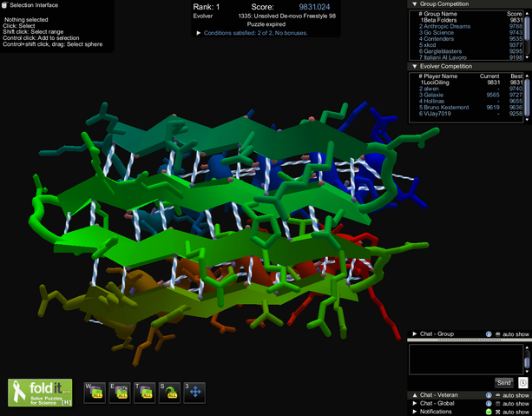The image size is (532, 416).
Task: Click the Italiani Al Lavoro group row
Action: 470,57
